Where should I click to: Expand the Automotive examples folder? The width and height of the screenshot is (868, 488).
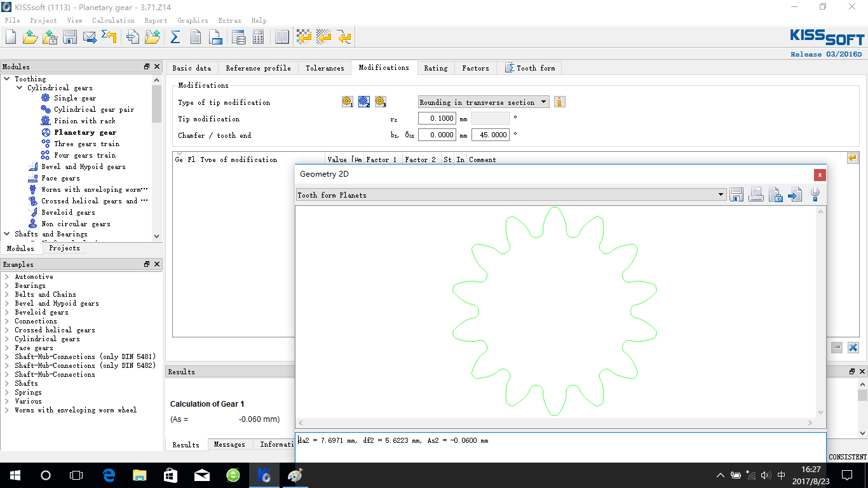pyautogui.click(x=7, y=276)
